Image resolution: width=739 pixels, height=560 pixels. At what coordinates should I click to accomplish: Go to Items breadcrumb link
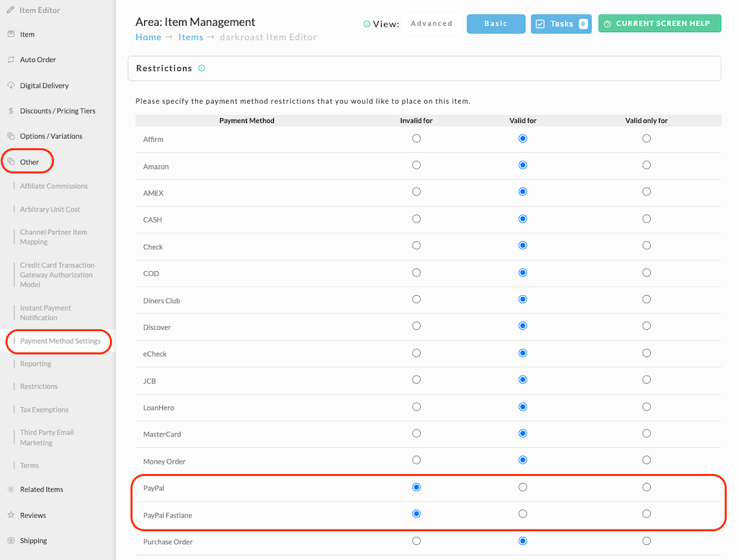pos(191,38)
